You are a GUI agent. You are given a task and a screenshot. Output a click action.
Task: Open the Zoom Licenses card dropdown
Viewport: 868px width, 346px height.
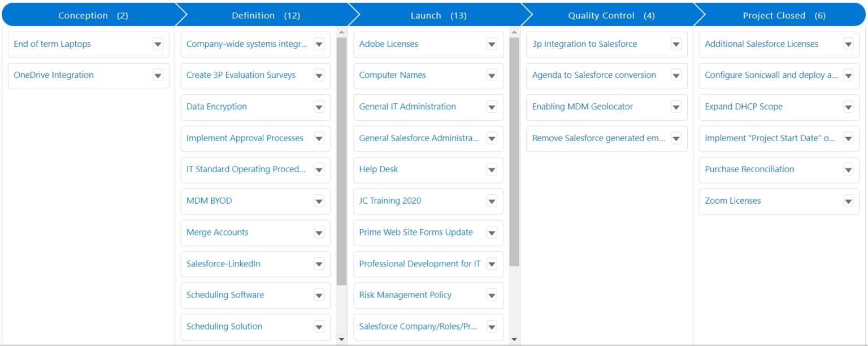click(x=848, y=201)
